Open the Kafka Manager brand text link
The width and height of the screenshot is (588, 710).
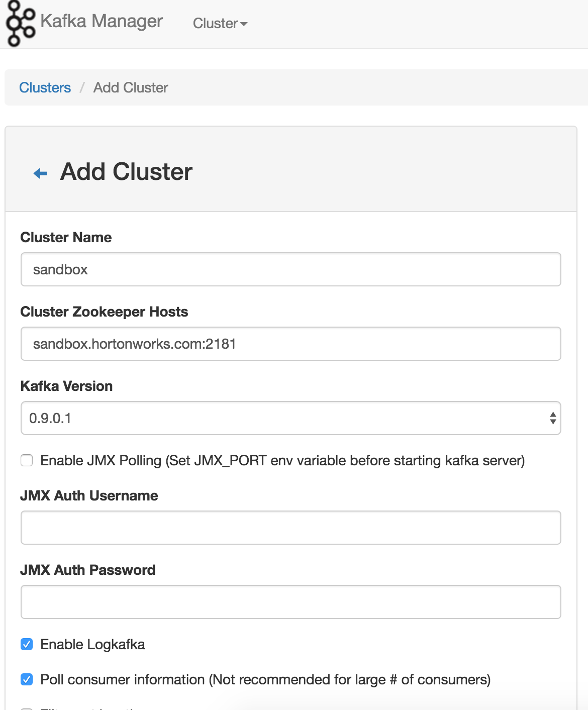[x=101, y=21]
